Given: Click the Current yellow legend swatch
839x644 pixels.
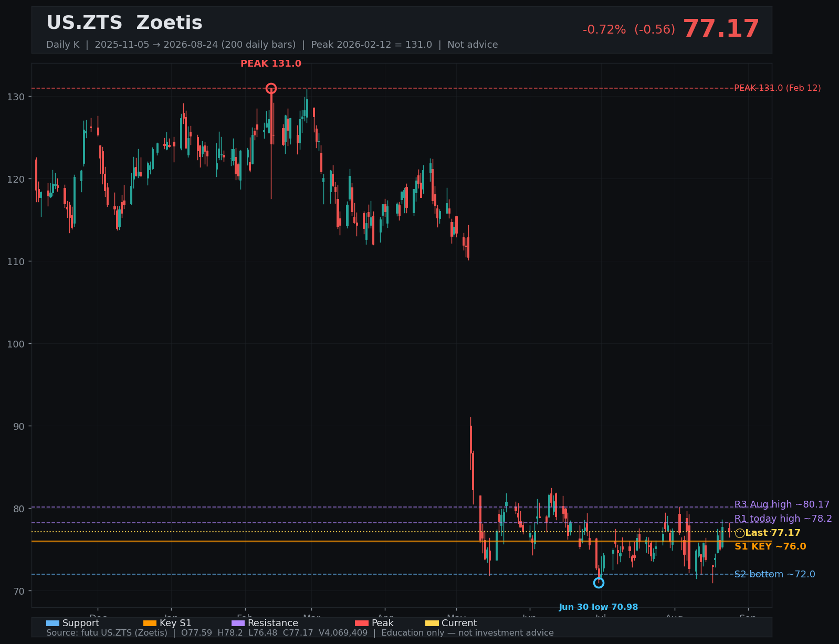Looking at the screenshot, I should coord(432,623).
